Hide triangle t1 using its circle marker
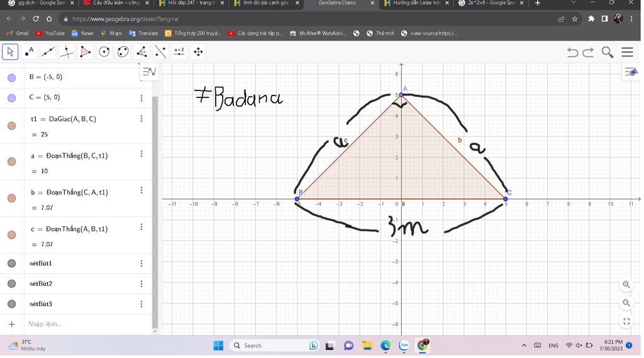The image size is (644, 358). tap(11, 126)
